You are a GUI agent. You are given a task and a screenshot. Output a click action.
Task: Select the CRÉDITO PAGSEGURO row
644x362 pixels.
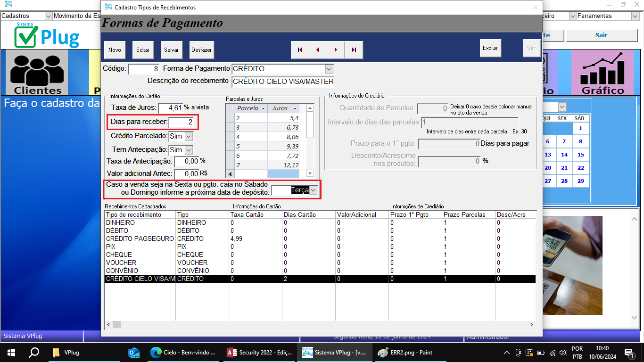coord(140,239)
